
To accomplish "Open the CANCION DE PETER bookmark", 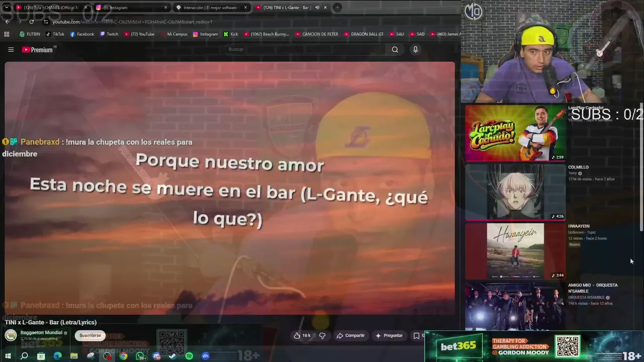I will click(317, 34).
